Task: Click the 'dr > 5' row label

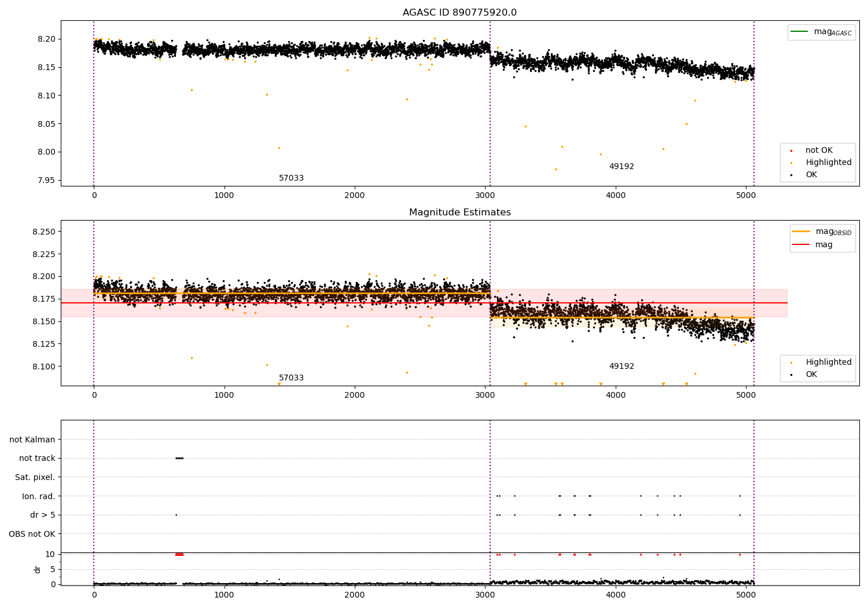Action: coord(43,515)
